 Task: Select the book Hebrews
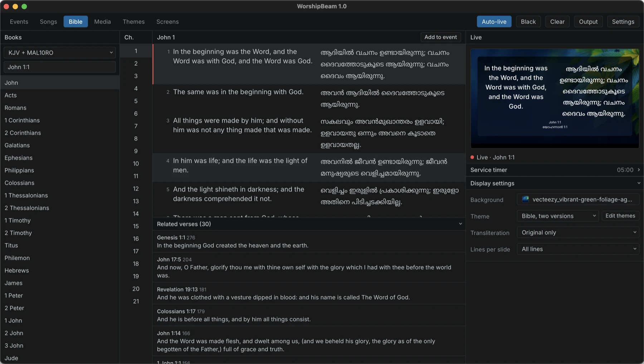[60, 270]
